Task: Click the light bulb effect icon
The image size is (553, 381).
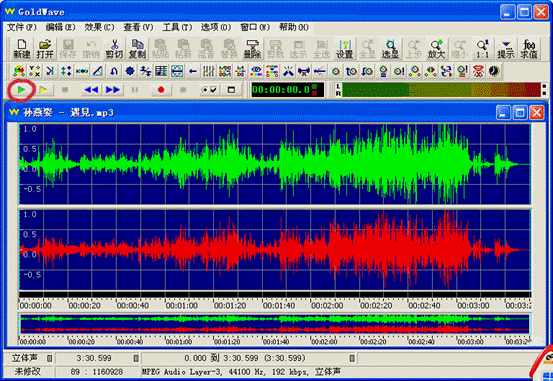Action: 383,71
